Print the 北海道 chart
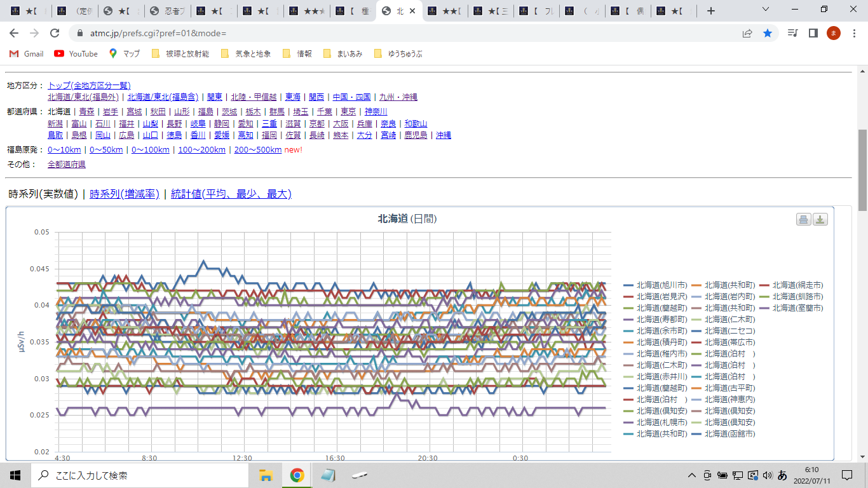 (x=804, y=220)
